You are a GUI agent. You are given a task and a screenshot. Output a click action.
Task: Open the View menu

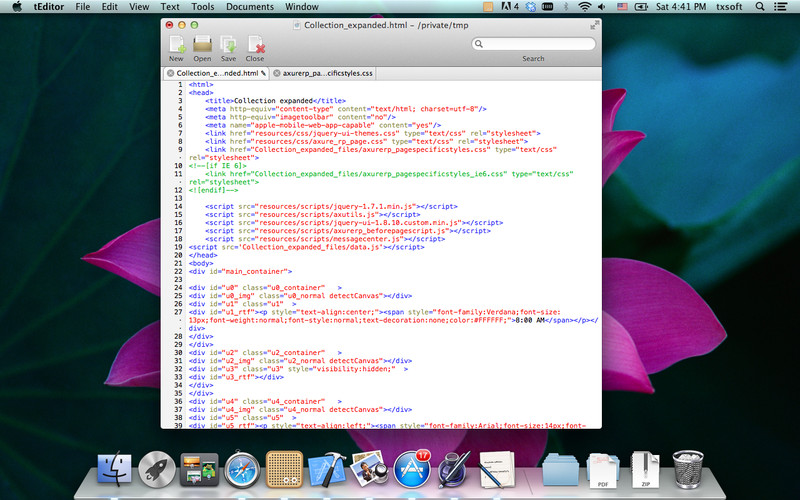(139, 7)
